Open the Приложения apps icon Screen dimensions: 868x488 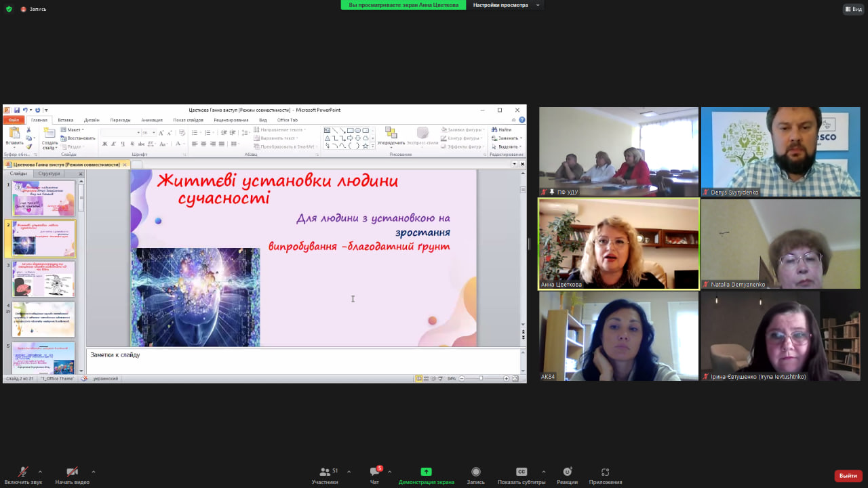pyautogui.click(x=605, y=472)
